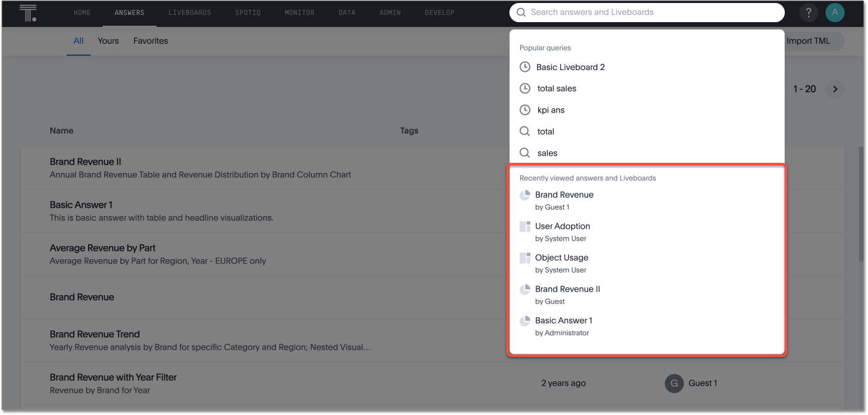This screenshot has height=415, width=868.
Task: Sort the list by Name column header
Action: pyautogui.click(x=62, y=131)
